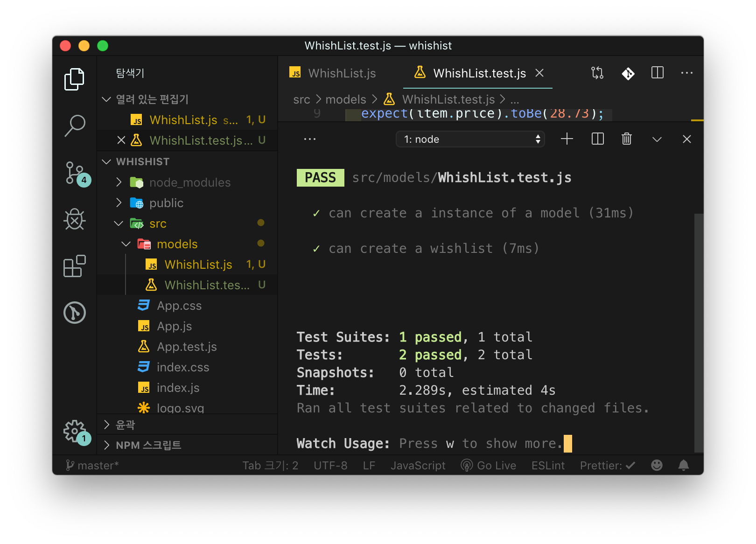
Task: Open index.css in the file tree
Action: pos(187,367)
